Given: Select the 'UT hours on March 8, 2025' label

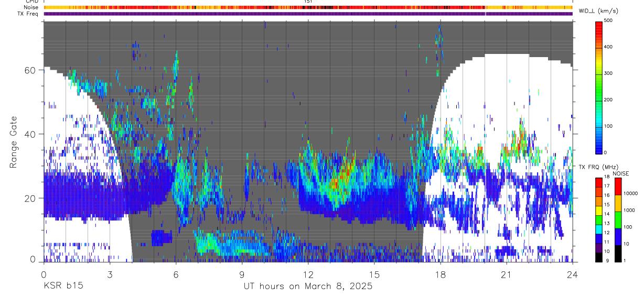Looking at the screenshot, I should pyautogui.click(x=308, y=287).
